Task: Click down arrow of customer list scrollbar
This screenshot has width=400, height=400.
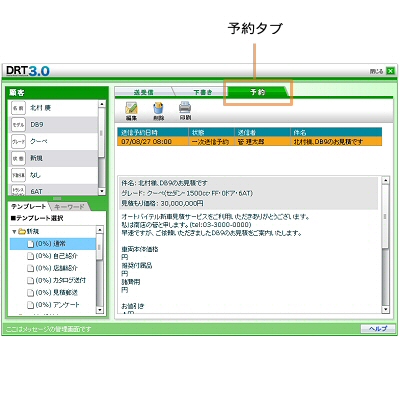Action: coord(102,192)
